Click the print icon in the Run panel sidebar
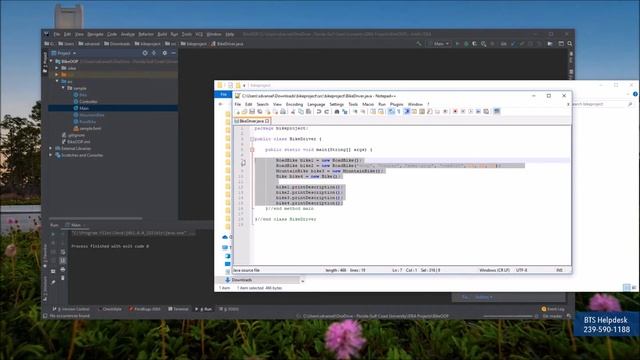The height and width of the screenshot is (360, 640). pyautogui.click(x=62, y=269)
